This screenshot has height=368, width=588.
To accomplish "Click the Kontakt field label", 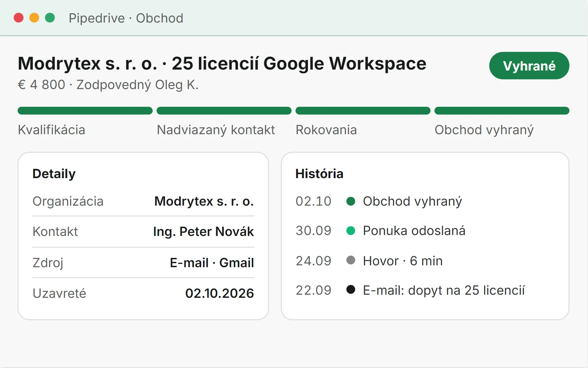I will [x=55, y=232].
